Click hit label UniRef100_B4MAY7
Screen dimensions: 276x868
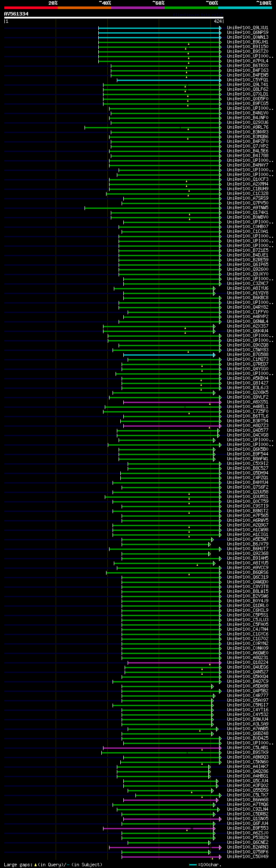coord(248,165)
